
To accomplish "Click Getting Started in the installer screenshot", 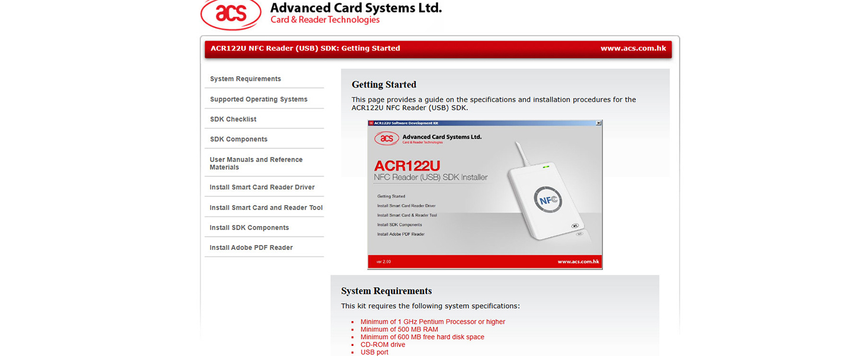I will pos(391,196).
